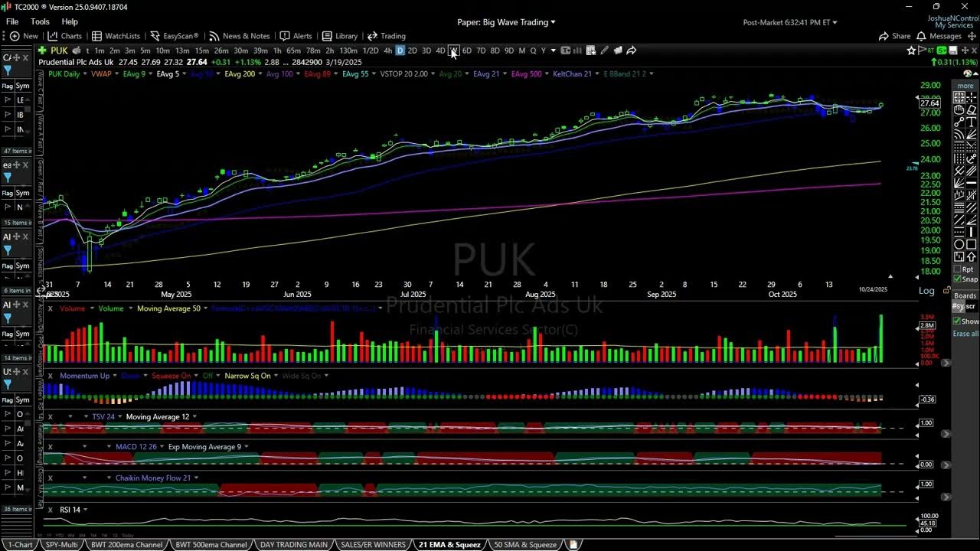Image resolution: width=980 pixels, height=551 pixels.
Task: Select the eraser drawing tool
Action: pyautogui.click(x=971, y=110)
